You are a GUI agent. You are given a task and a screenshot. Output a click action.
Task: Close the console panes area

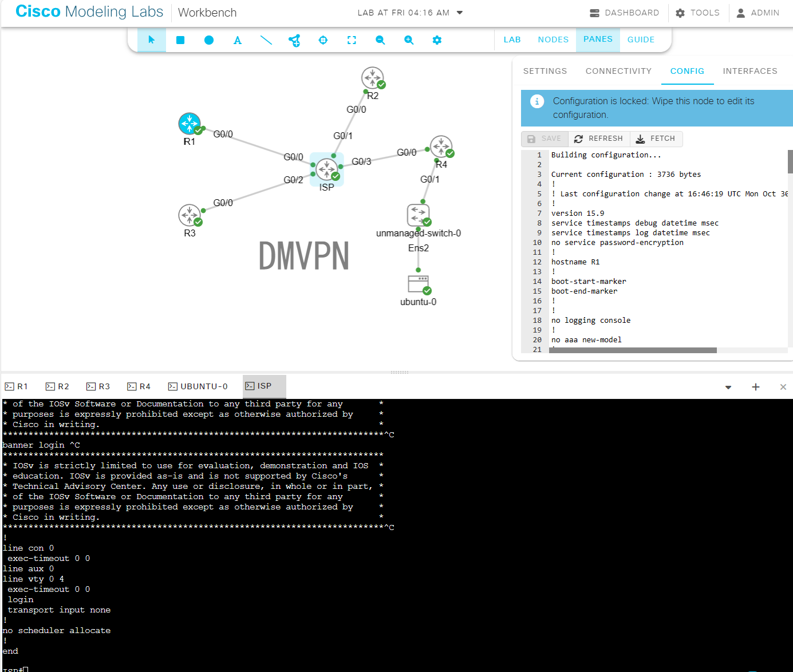click(783, 387)
